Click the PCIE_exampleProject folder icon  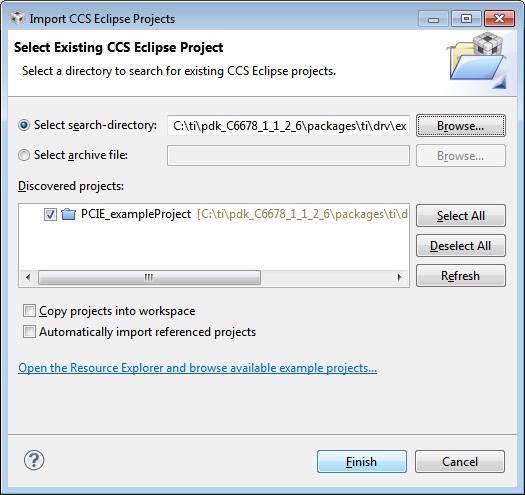click(68, 214)
